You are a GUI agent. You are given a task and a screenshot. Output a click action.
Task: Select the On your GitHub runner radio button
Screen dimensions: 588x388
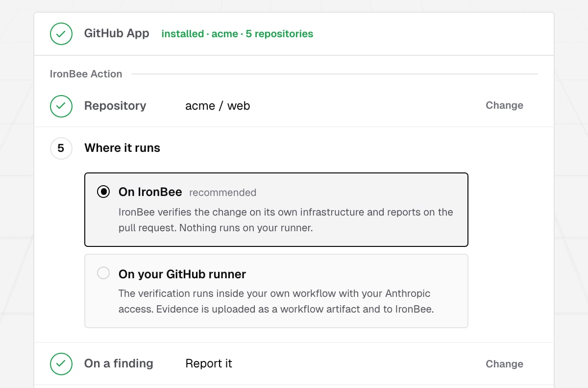pyautogui.click(x=103, y=273)
